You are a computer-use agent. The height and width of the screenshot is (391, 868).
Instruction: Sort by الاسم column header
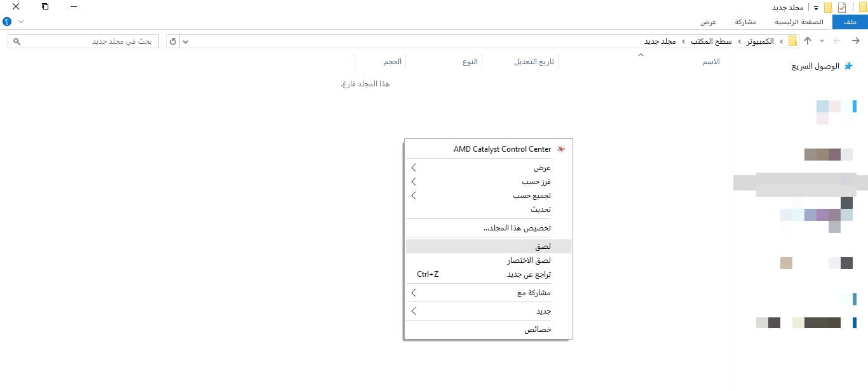710,62
